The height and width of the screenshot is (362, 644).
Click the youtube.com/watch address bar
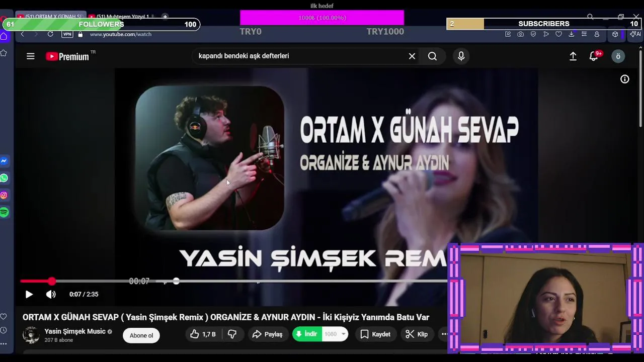coord(120,34)
